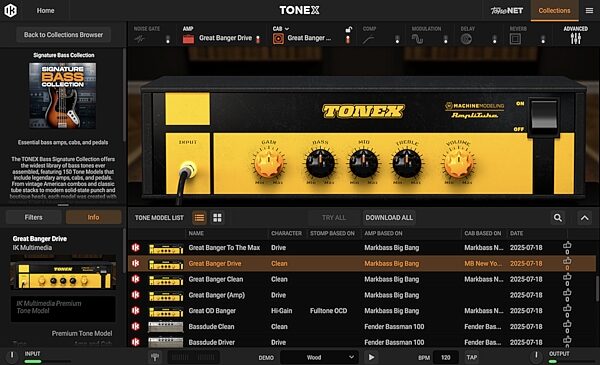Click the Signature Bass Collection cover image
The image size is (600, 365).
click(x=63, y=95)
